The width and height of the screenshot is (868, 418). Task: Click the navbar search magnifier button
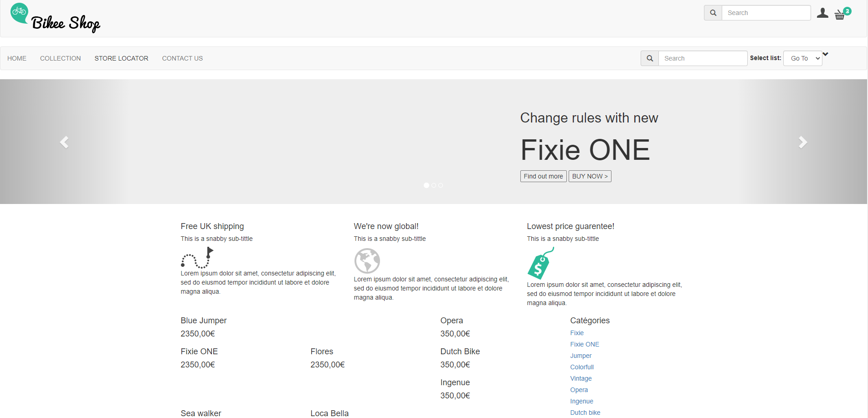pos(650,58)
